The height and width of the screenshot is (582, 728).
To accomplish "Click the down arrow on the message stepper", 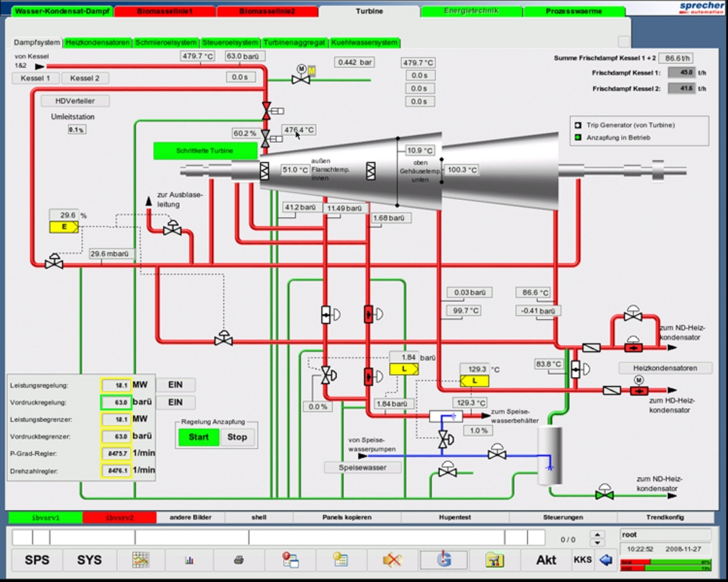I will (x=597, y=543).
